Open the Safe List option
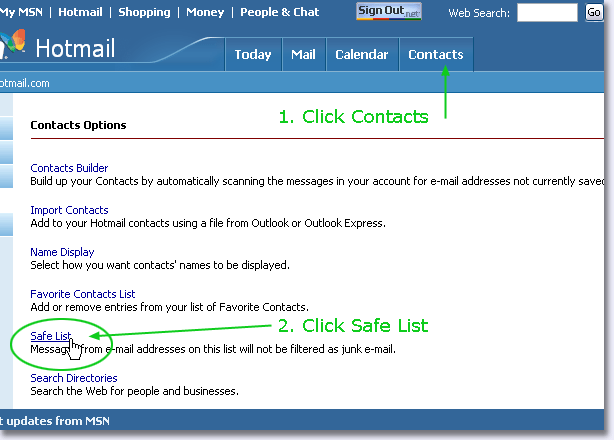 [x=51, y=336]
